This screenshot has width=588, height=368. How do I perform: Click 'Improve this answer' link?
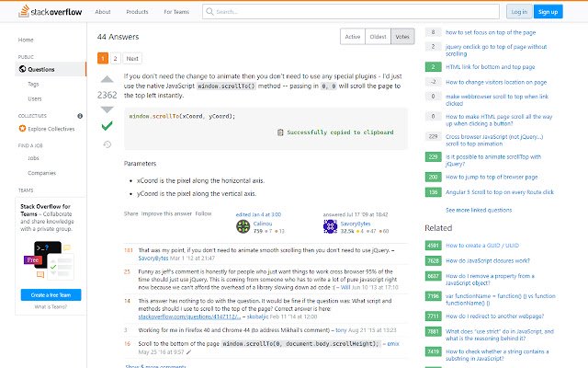(166, 213)
